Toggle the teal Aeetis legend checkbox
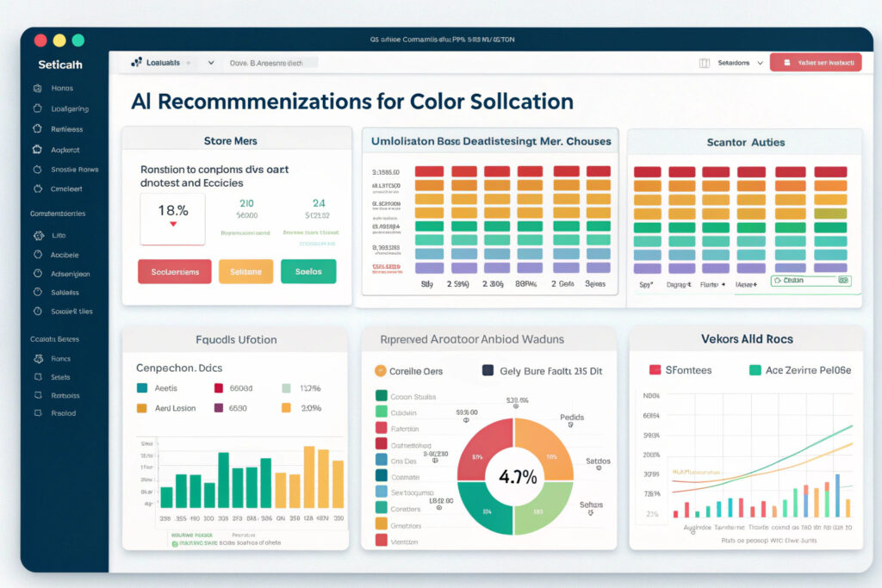882x588 pixels. coord(143,388)
